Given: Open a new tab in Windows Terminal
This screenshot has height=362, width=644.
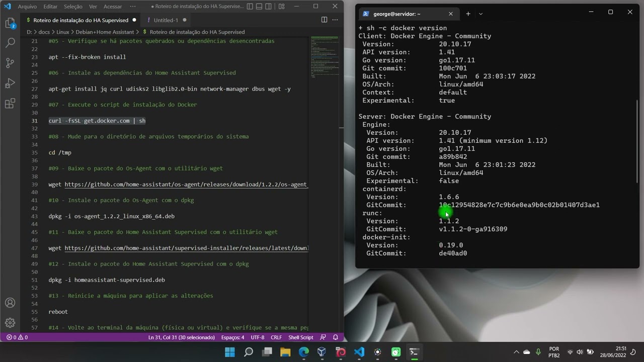Looking at the screenshot, I should [468, 14].
